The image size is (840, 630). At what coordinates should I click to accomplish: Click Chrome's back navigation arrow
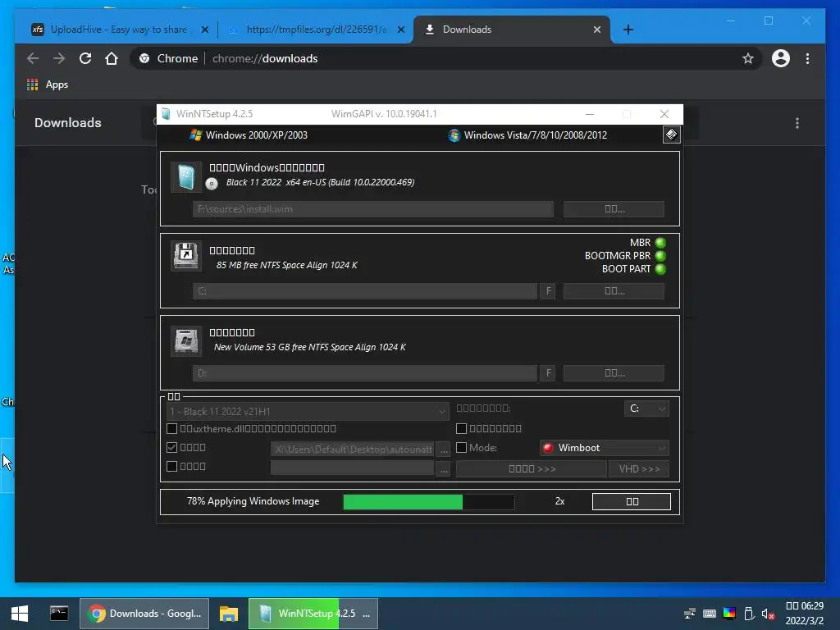pyautogui.click(x=33, y=58)
